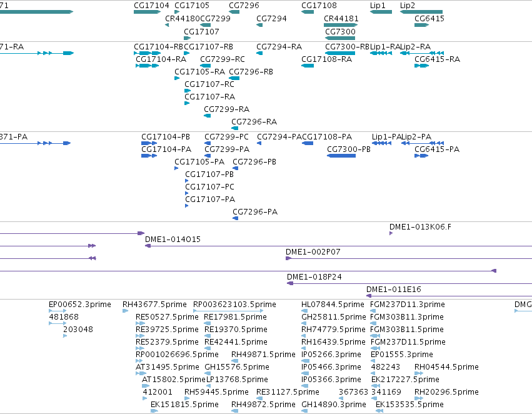This screenshot has height=414, width=532.
Task: Select the CG6415 gene
Action: coord(422,25)
